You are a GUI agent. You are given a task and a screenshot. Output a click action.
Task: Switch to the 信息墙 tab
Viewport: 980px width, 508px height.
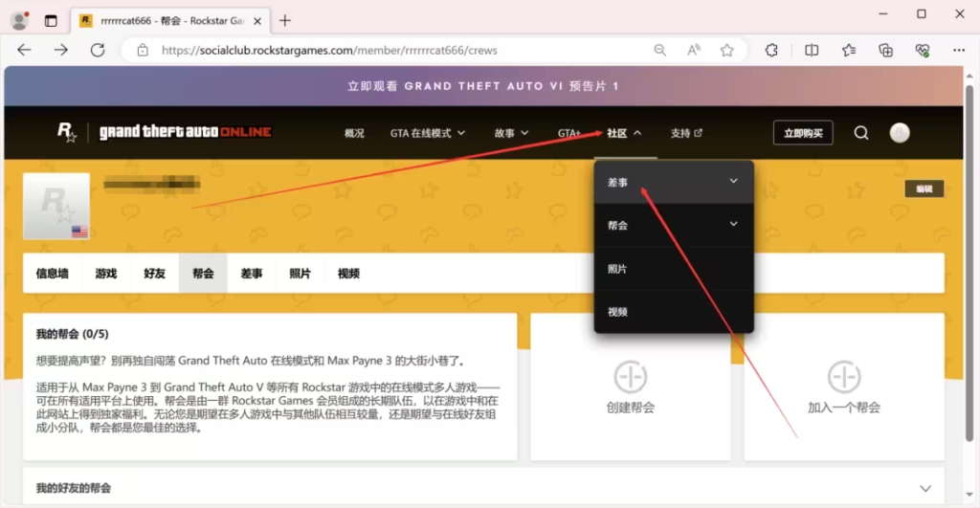click(53, 273)
